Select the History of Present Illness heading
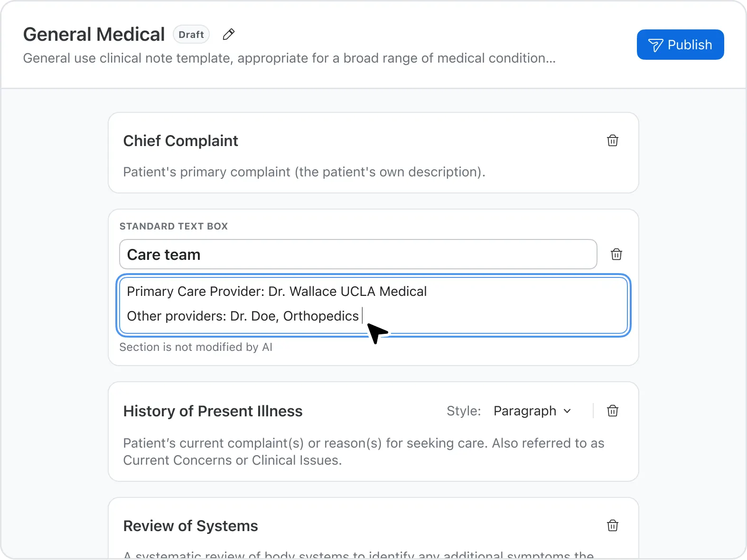This screenshot has height=560, width=747. (x=213, y=411)
